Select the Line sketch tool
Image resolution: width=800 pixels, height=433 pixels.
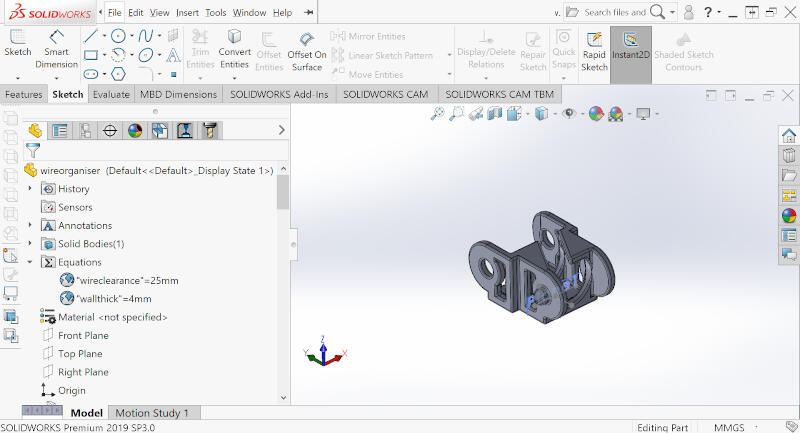(90, 36)
